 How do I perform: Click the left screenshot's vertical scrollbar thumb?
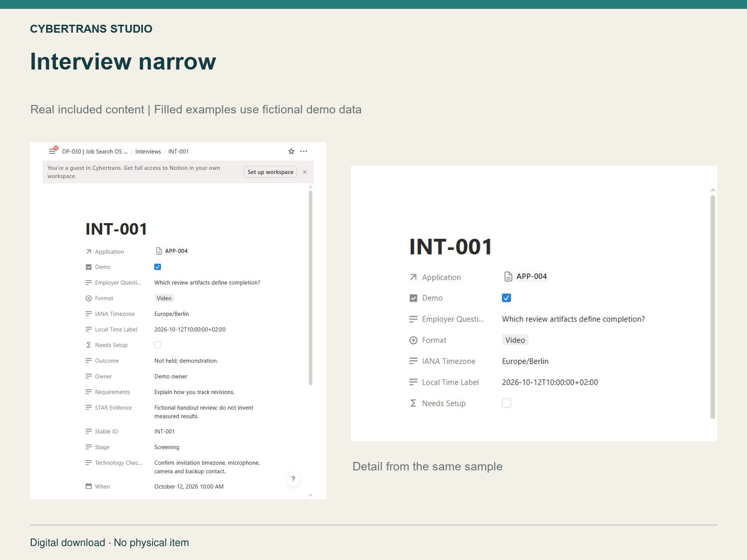tap(310, 287)
